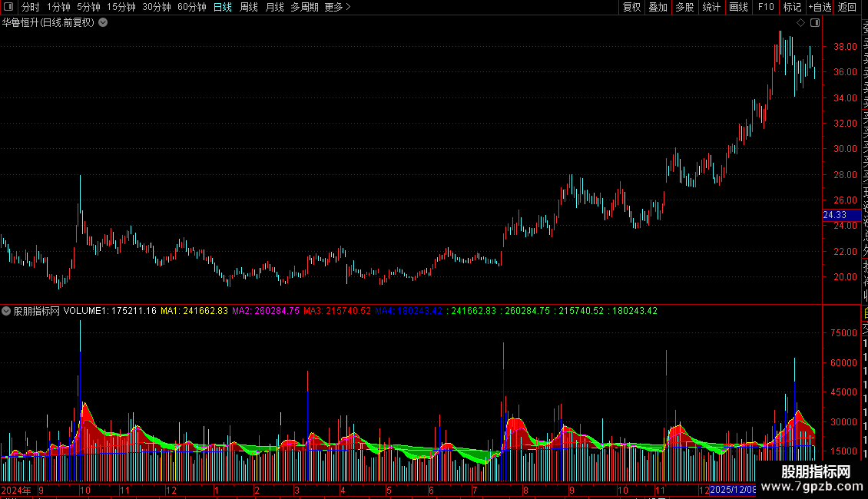Click the 叠加 overlay button
Image resolution: width=868 pixels, height=499 pixels.
coord(658,7)
